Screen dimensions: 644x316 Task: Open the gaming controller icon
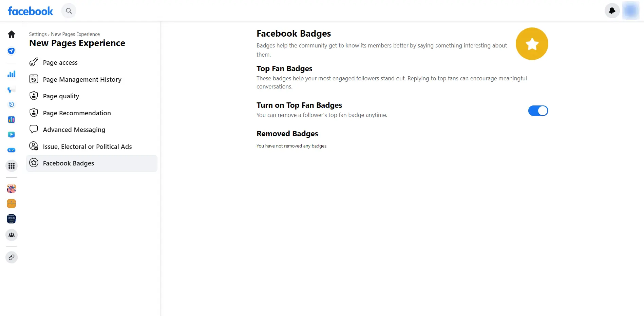coord(11,150)
